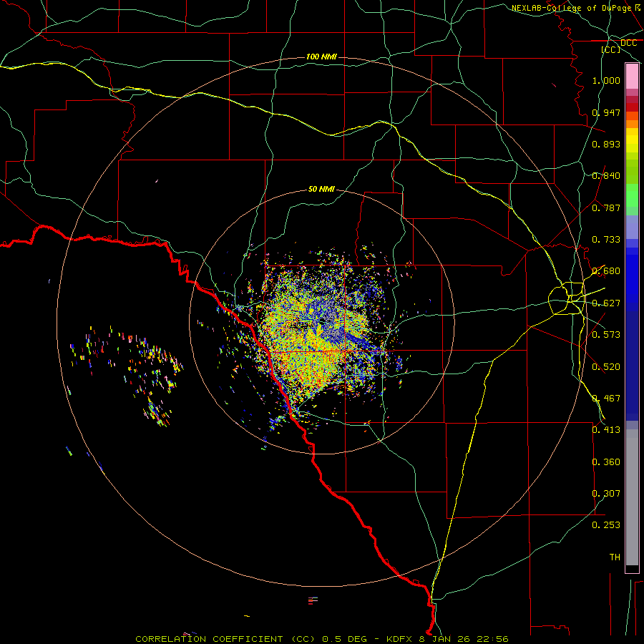Click the TH threshold label

(615, 557)
